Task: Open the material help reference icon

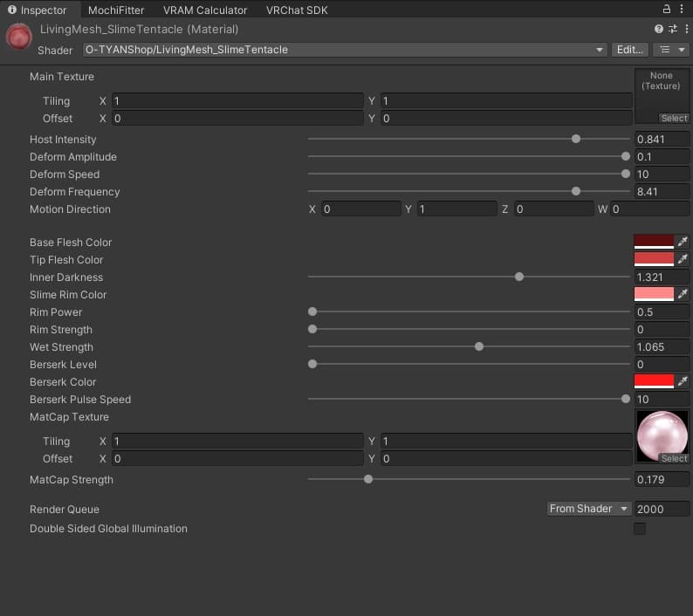Action: (659, 29)
